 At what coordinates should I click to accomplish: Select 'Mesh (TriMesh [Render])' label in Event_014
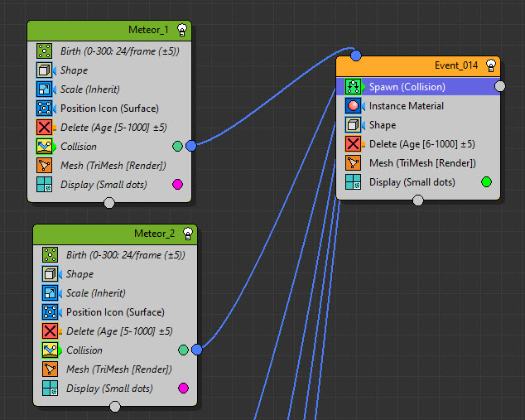click(x=422, y=163)
